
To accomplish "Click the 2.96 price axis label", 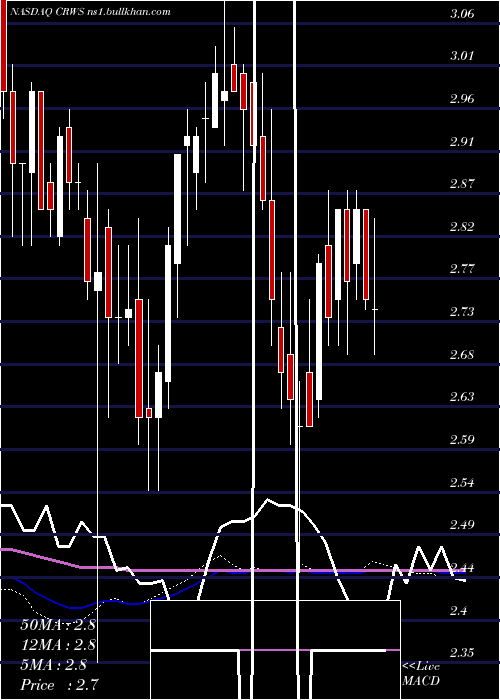I will click(x=462, y=99).
